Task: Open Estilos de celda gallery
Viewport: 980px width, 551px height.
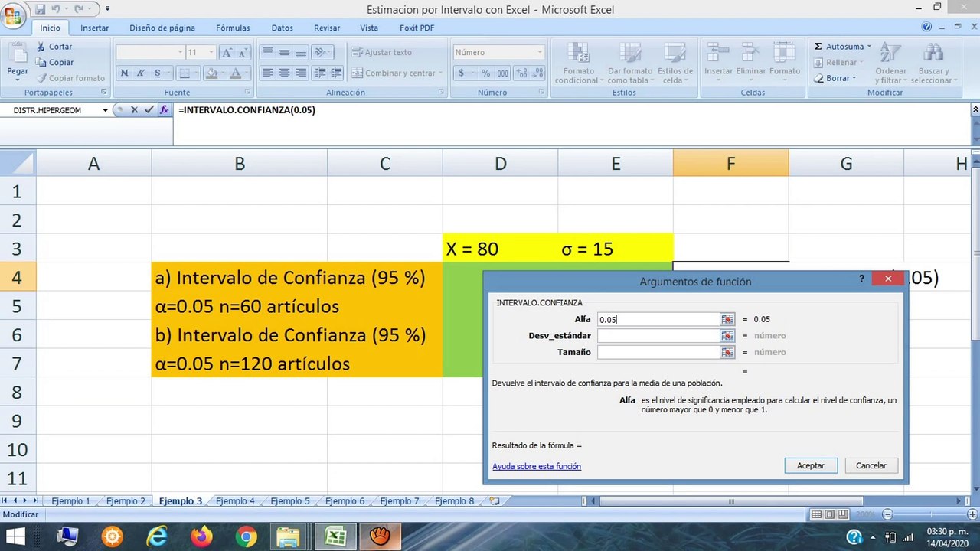Action: tap(675, 63)
